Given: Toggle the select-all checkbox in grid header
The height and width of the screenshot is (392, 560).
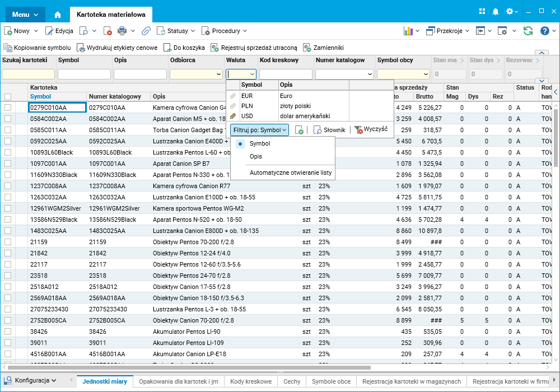Looking at the screenshot, I should click(x=8, y=97).
